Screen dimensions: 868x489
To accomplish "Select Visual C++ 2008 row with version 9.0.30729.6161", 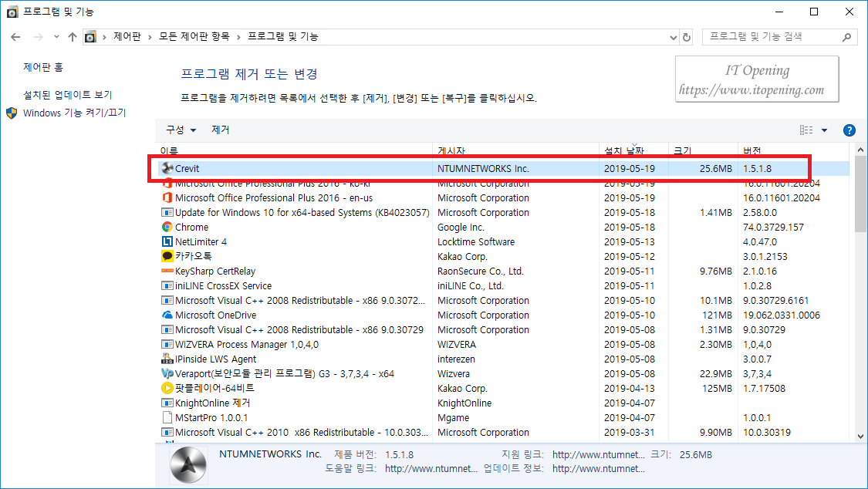I will click(503, 300).
